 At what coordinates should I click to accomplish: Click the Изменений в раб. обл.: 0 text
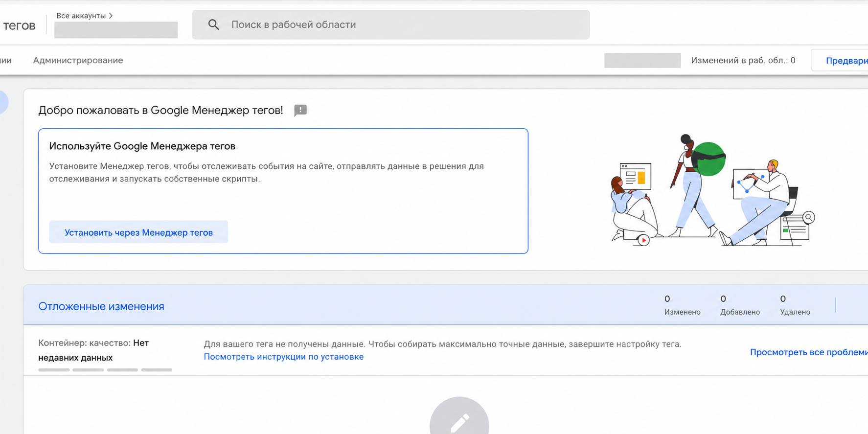pos(743,60)
